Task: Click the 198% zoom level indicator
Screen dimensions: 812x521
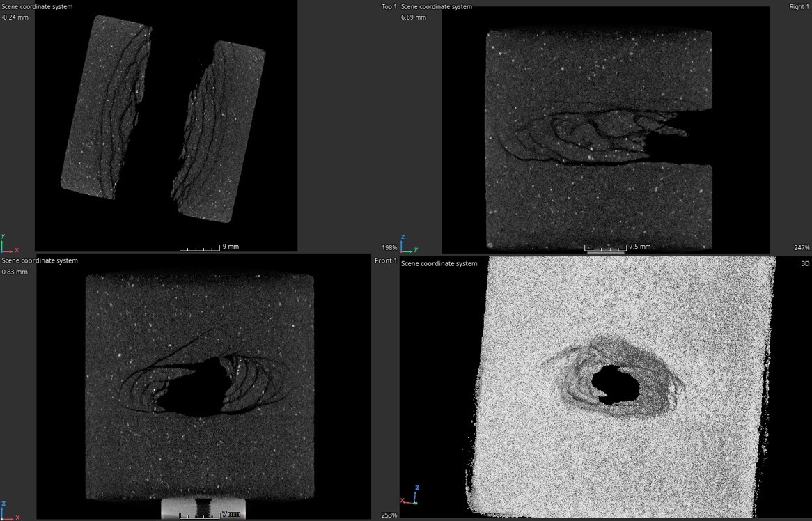Action: coord(389,247)
